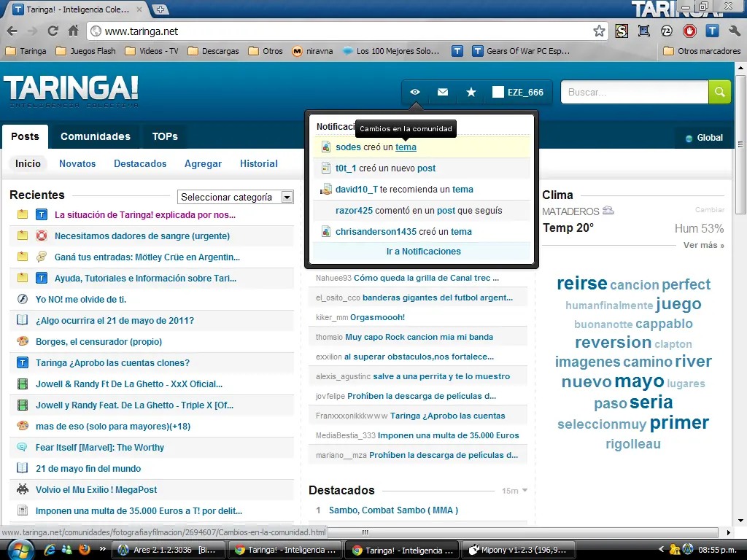747x560 pixels.
Task: Click the 'mayo' tag in cloud
Action: click(639, 381)
